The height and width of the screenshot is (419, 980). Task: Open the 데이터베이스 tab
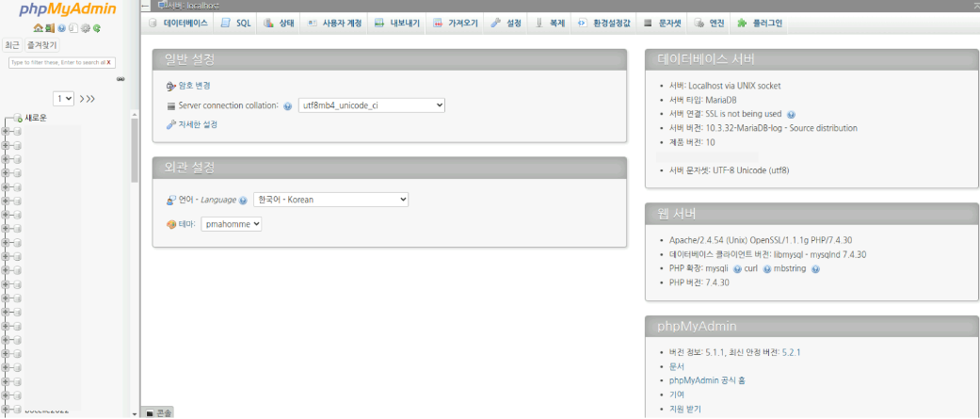tap(178, 24)
